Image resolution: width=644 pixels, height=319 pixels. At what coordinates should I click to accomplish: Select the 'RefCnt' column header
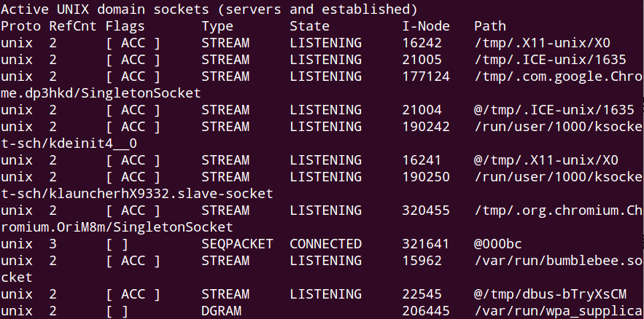coord(73,26)
